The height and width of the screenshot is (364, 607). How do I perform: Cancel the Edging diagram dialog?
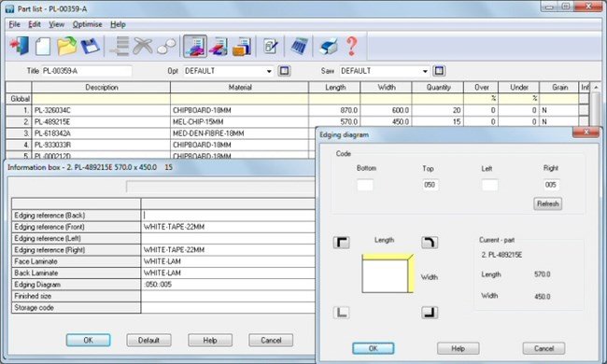pyautogui.click(x=543, y=348)
